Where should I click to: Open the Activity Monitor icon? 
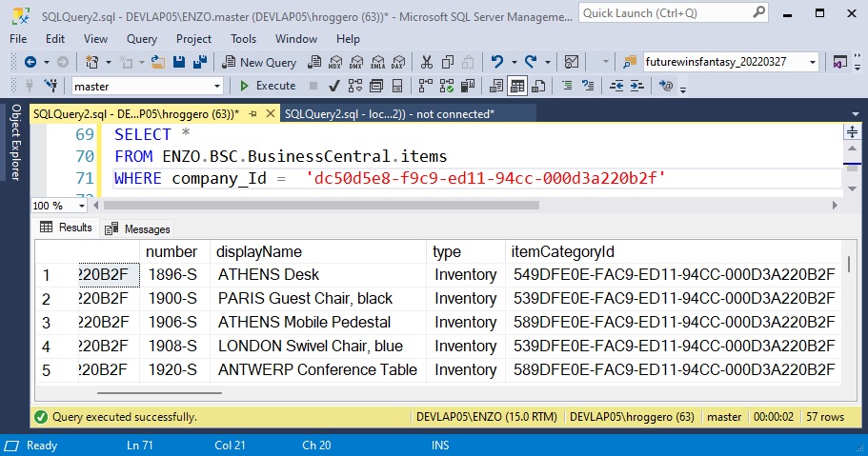[572, 62]
